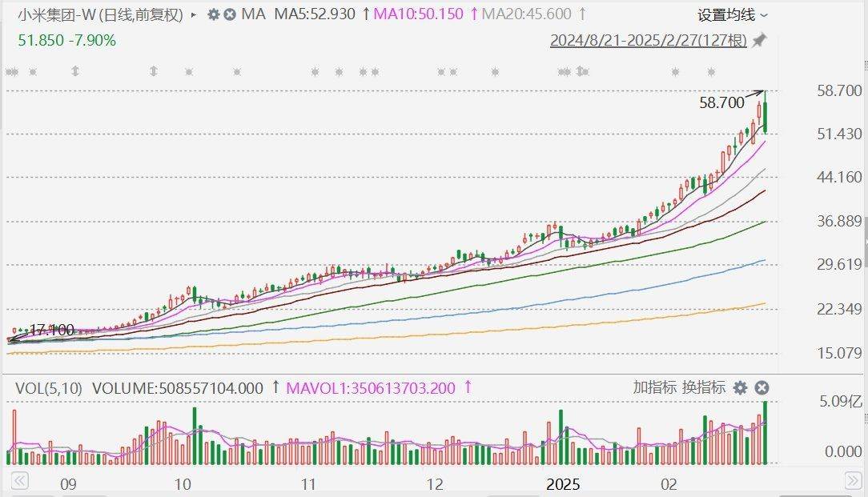Click the 换指标 switch indicator option
The height and width of the screenshot is (497, 868).
point(704,388)
